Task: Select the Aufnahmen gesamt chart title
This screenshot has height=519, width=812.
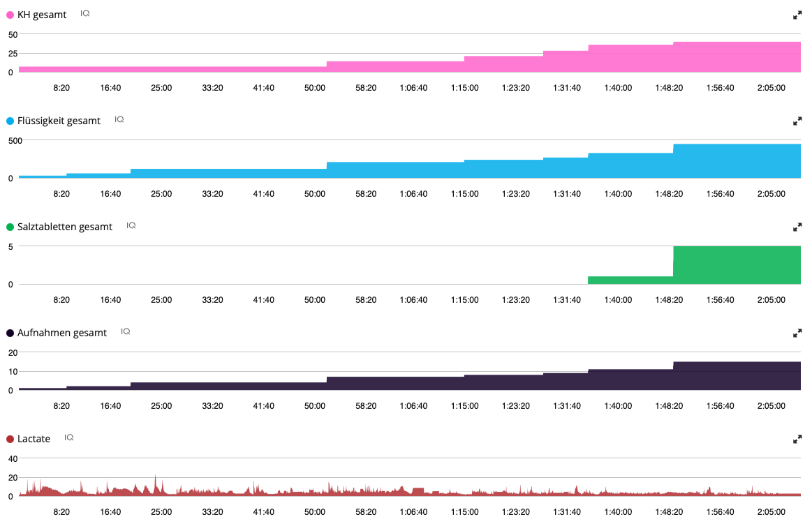Action: click(62, 333)
